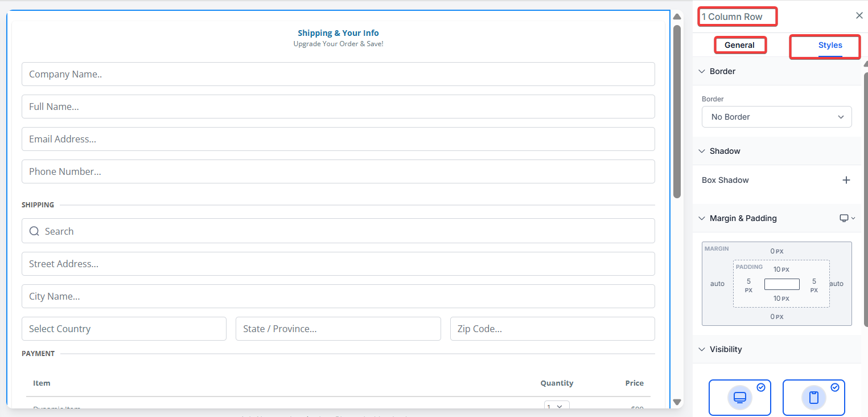Open the Border type dropdown

tap(776, 117)
